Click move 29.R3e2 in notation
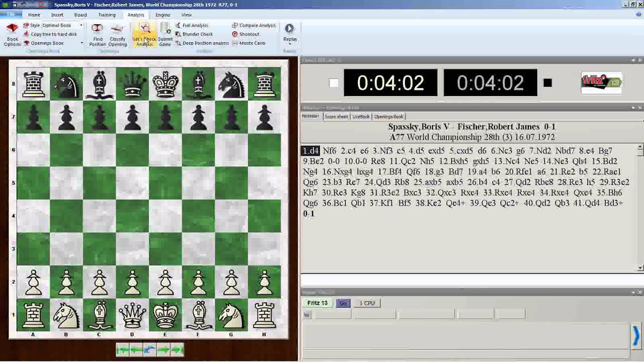 [614, 183]
